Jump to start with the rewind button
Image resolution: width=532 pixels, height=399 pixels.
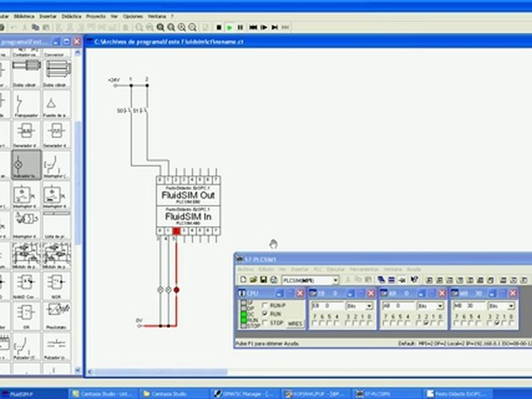(253, 28)
